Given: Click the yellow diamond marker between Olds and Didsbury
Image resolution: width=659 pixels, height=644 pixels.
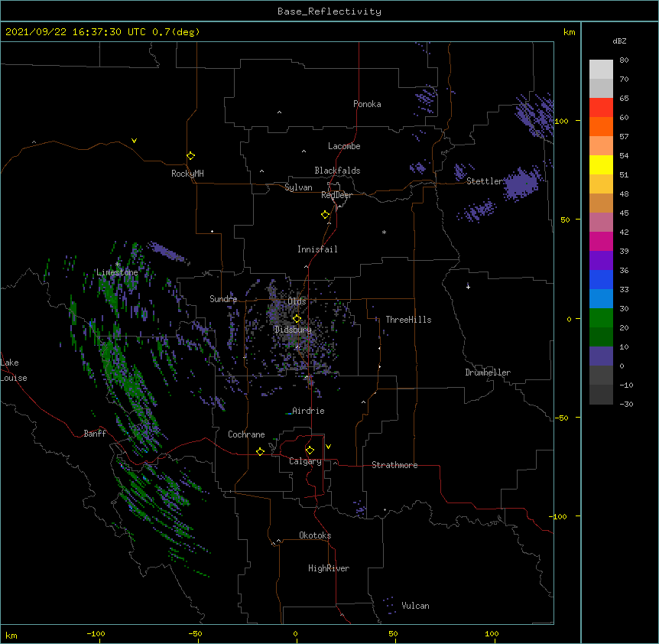Looking at the screenshot, I should click(297, 319).
